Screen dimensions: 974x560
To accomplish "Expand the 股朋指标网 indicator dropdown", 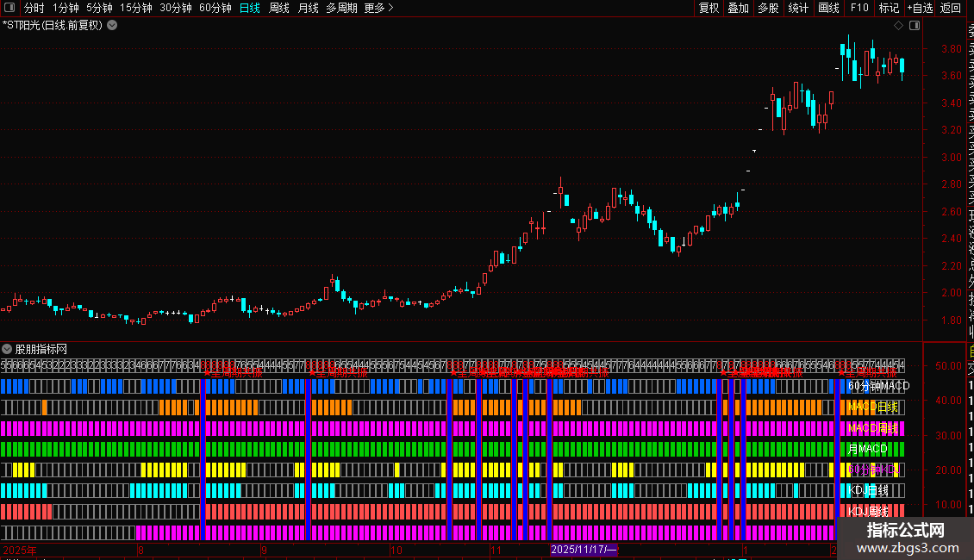I will coord(7,349).
